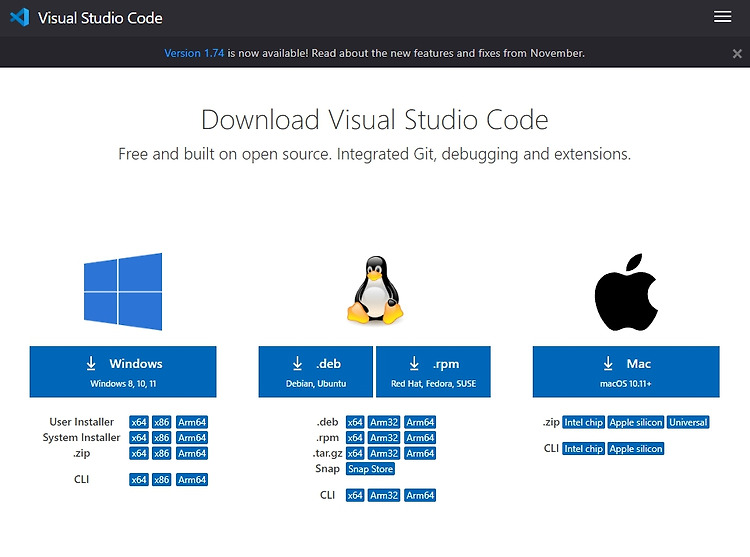The width and height of the screenshot is (750, 557).
Task: Get the Linux CLI Arm32 build
Action: click(384, 495)
